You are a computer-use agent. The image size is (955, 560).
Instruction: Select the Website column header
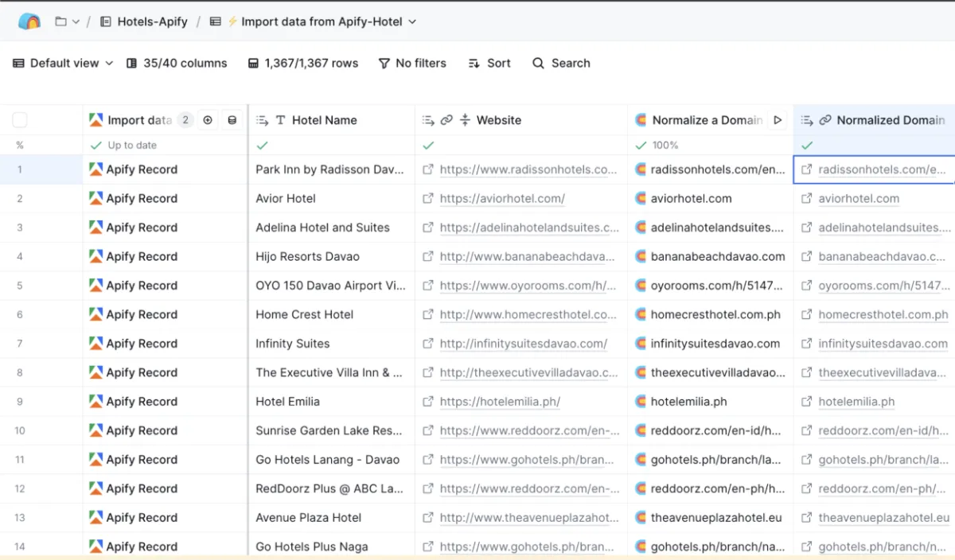point(521,120)
